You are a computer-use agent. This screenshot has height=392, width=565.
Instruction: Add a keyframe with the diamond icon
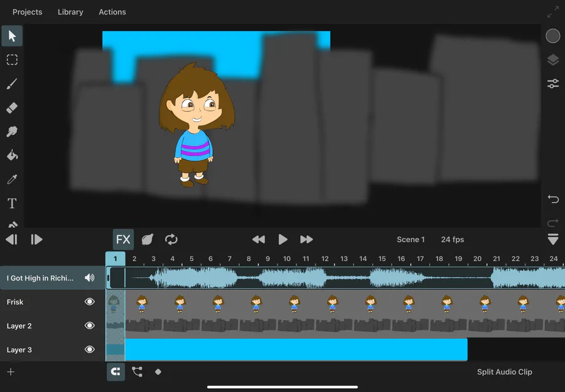coord(158,372)
